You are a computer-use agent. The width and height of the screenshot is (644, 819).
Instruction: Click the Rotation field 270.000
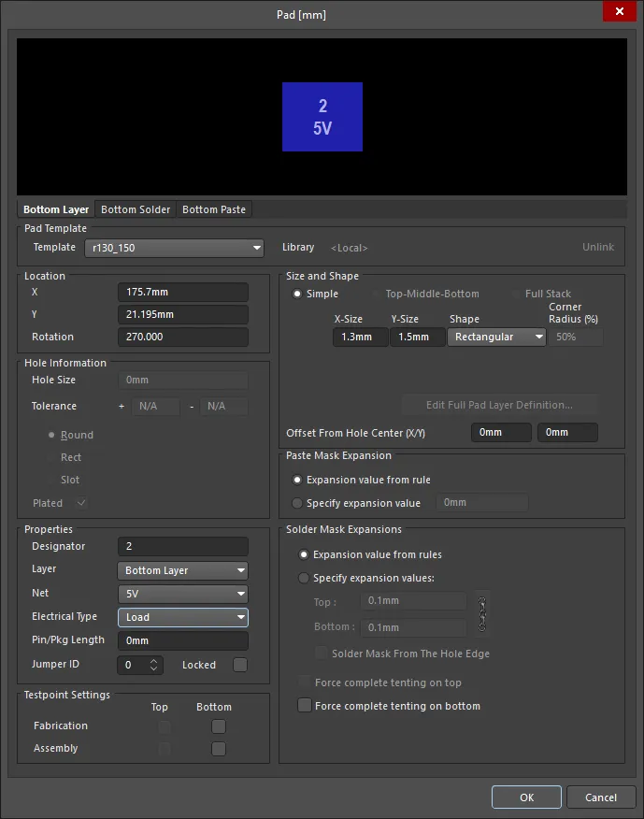pos(183,337)
